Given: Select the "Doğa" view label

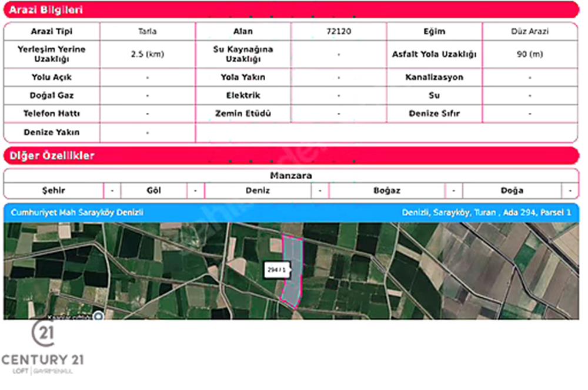Looking at the screenshot, I should click(x=512, y=190).
